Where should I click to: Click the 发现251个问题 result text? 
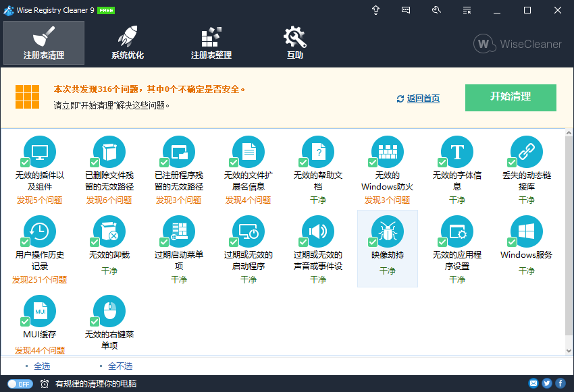pyautogui.click(x=40, y=280)
